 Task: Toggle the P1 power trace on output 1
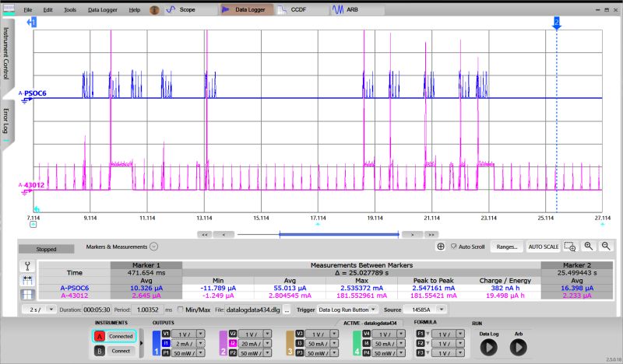point(166,353)
